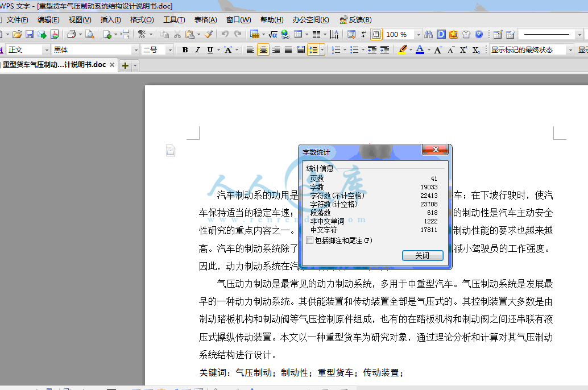
Task: Open help with the blue question mark icon
Action: pyautogui.click(x=479, y=35)
